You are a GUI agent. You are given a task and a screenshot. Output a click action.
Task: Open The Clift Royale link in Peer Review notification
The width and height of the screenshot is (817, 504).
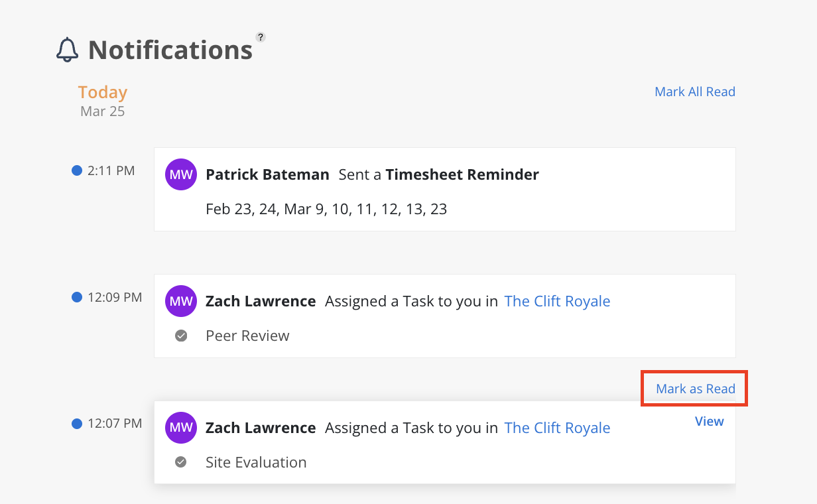(557, 301)
